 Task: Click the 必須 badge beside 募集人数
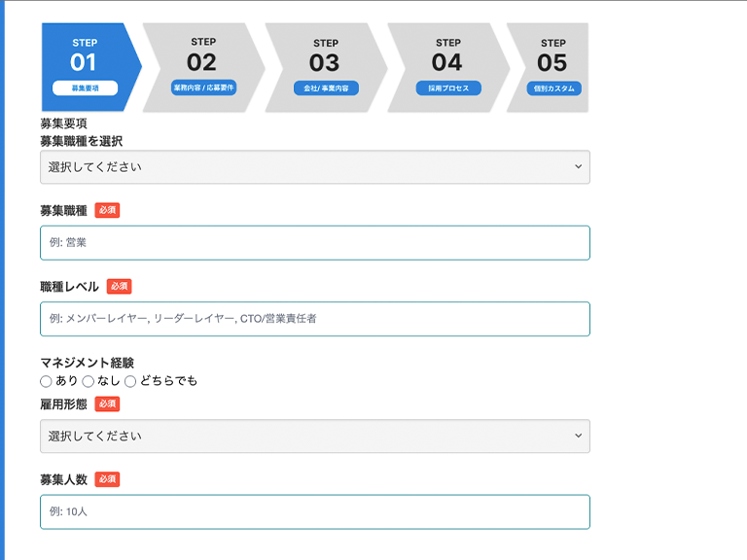(x=107, y=479)
